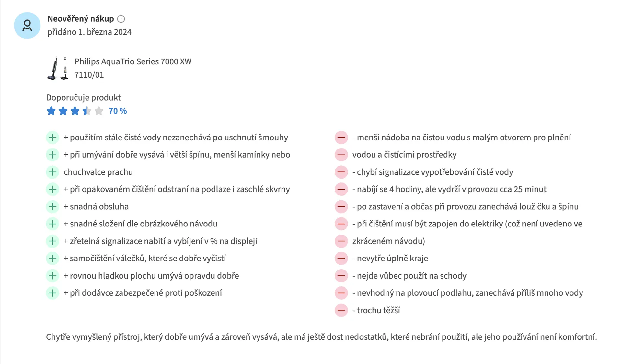Click plus icon next to chuchvalce prachu
Image resolution: width=622 pixels, height=364 pixels.
[52, 172]
